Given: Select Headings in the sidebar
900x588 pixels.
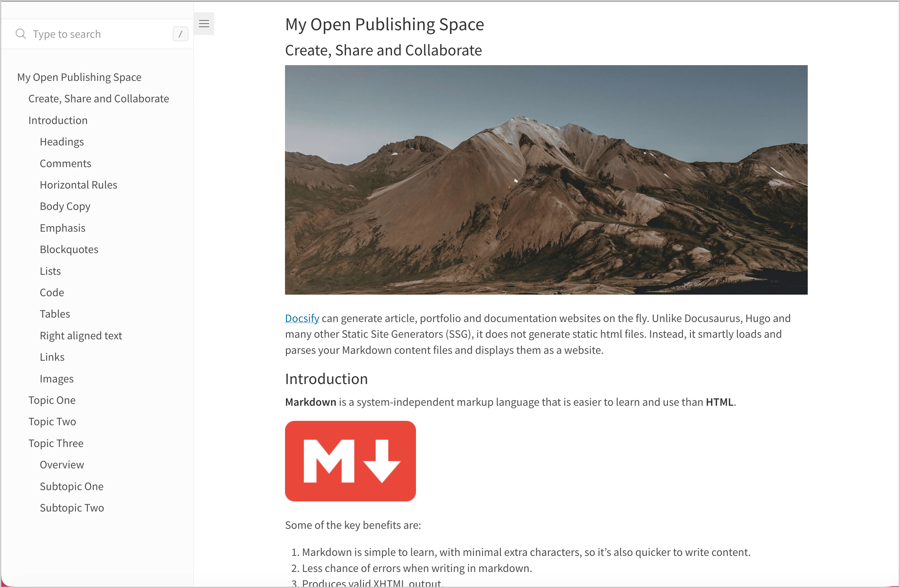Looking at the screenshot, I should [x=62, y=141].
